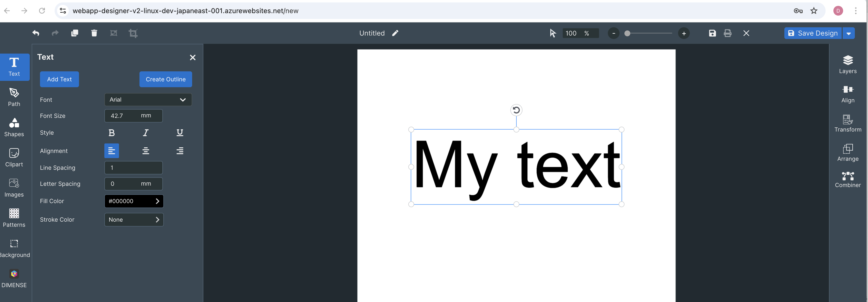Open the Shapes panel
Image resolution: width=868 pixels, height=302 pixels.
(x=14, y=127)
